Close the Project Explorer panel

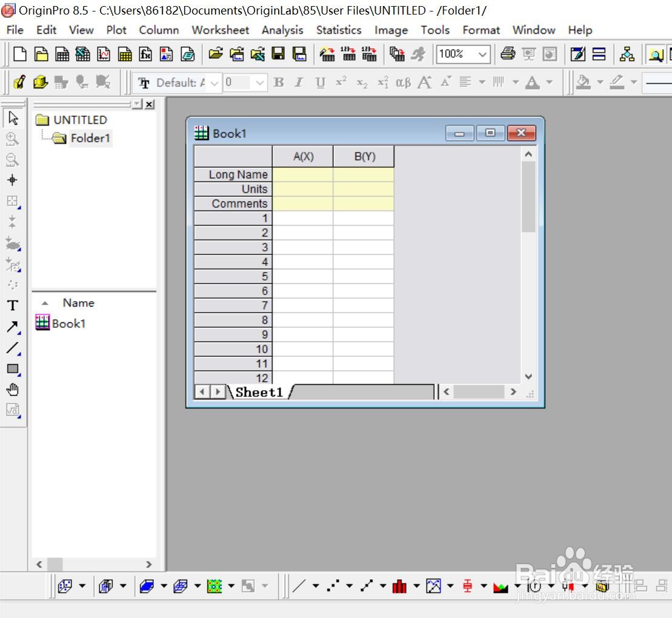(149, 105)
